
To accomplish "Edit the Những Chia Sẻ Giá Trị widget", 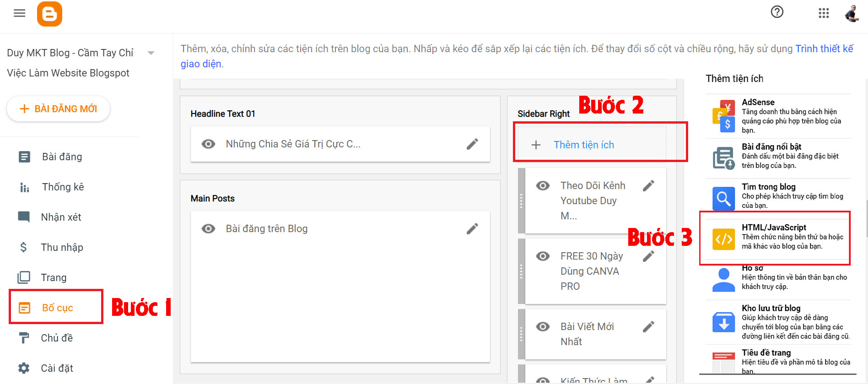I will point(472,144).
